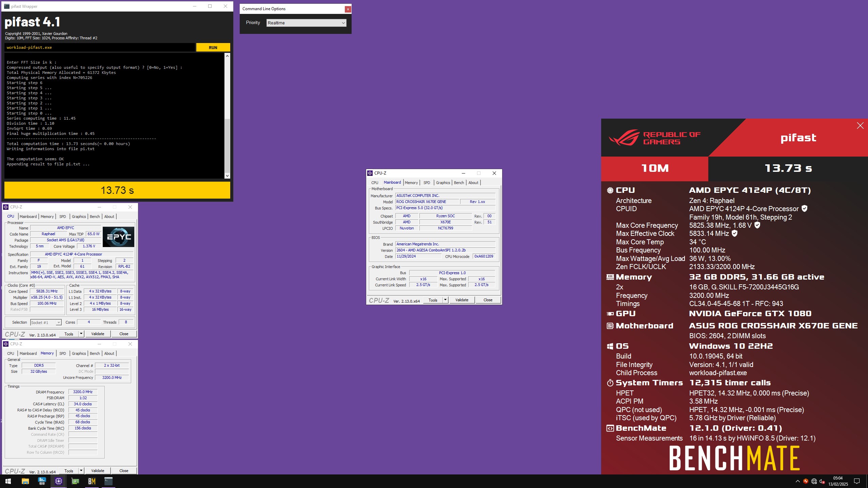The height and width of the screenshot is (488, 868).
Task: Click the ROG Republic of Gamers logo
Action: coord(654,138)
